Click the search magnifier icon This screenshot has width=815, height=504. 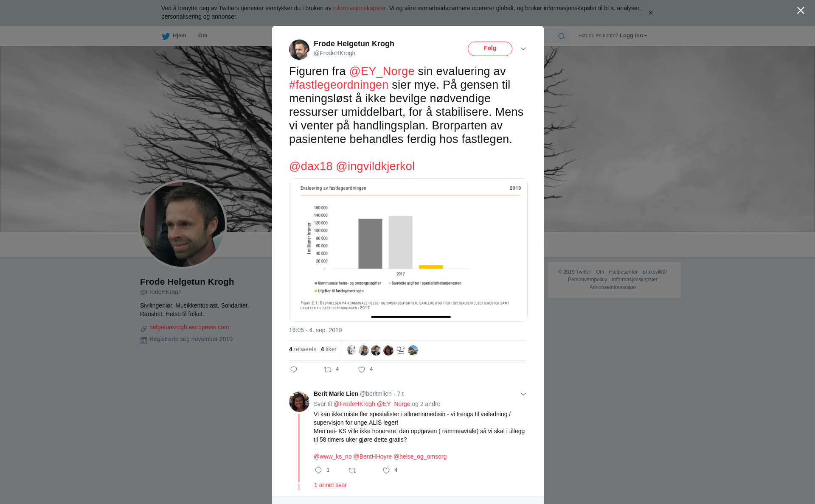562,36
